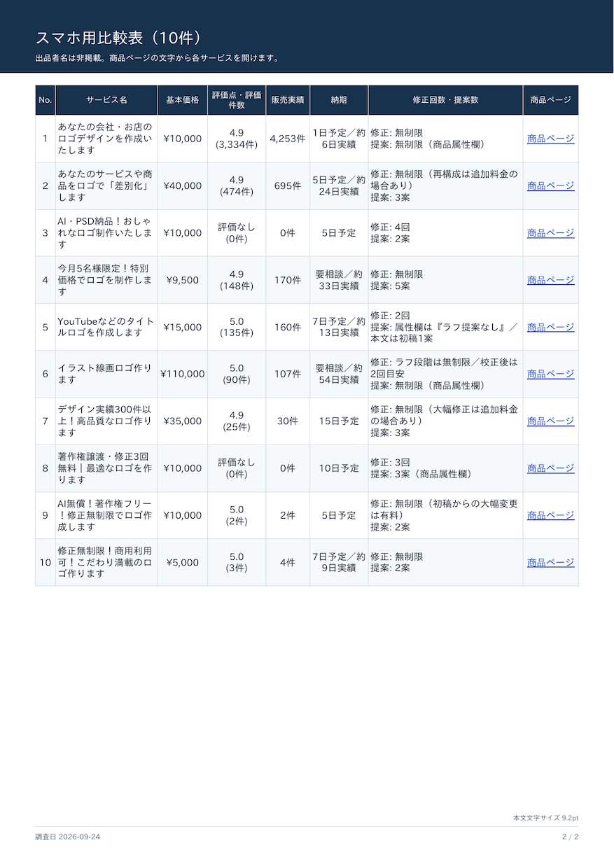The height and width of the screenshot is (868, 614).
Task: Open 商品ページ link for イラスト線画ロゴ row
Action: point(550,374)
